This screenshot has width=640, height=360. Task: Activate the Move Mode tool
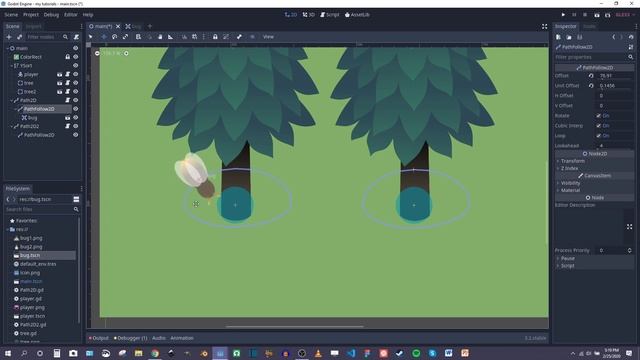tap(104, 37)
